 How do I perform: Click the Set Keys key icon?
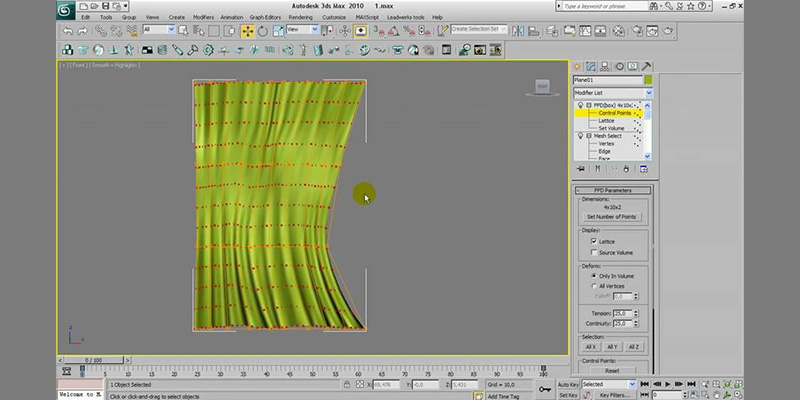545,389
